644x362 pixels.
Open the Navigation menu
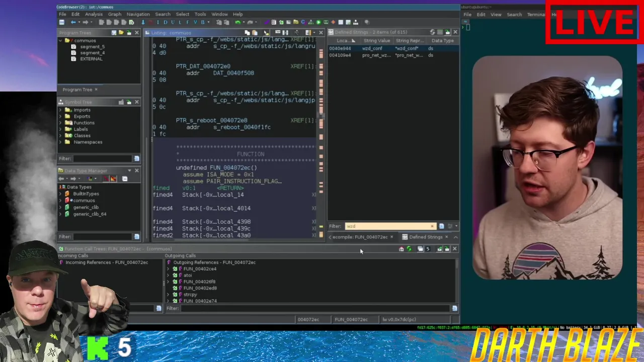tap(138, 14)
